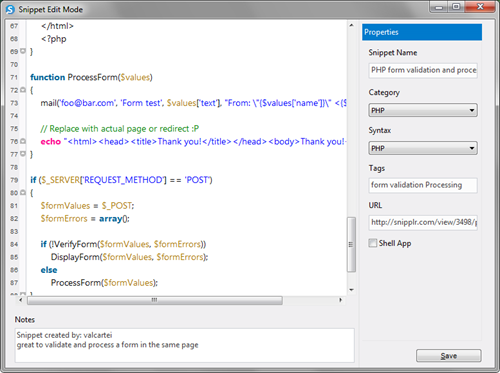
Task: Click the ProcessForm($formValues) call line 87
Action: pos(104,283)
